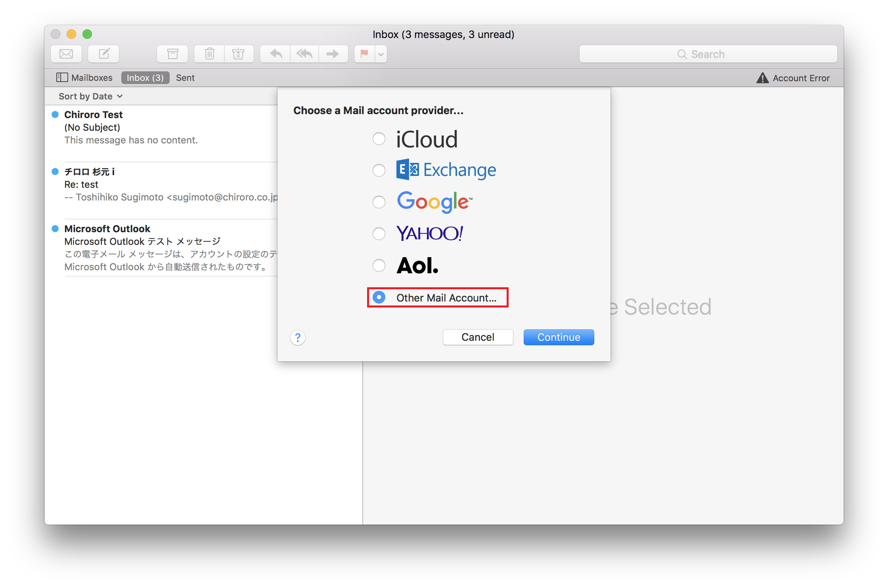Select the iCloud radio button
The height and width of the screenshot is (588, 888).
point(379,139)
